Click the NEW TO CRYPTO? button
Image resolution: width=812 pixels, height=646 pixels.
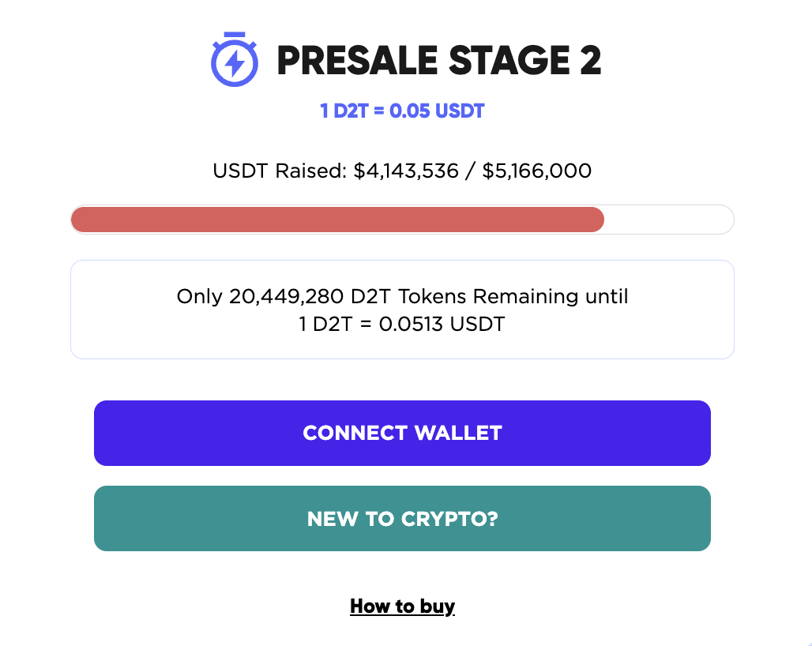coord(402,519)
